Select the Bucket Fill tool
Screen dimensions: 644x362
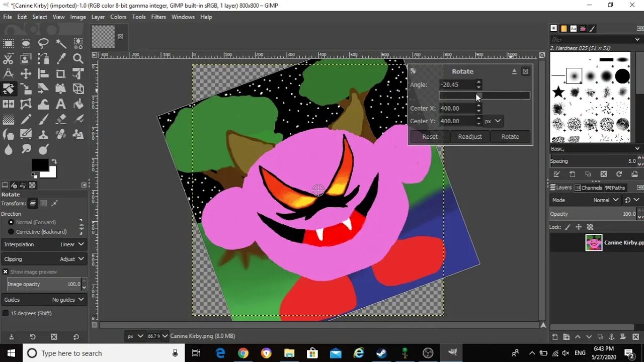click(78, 104)
